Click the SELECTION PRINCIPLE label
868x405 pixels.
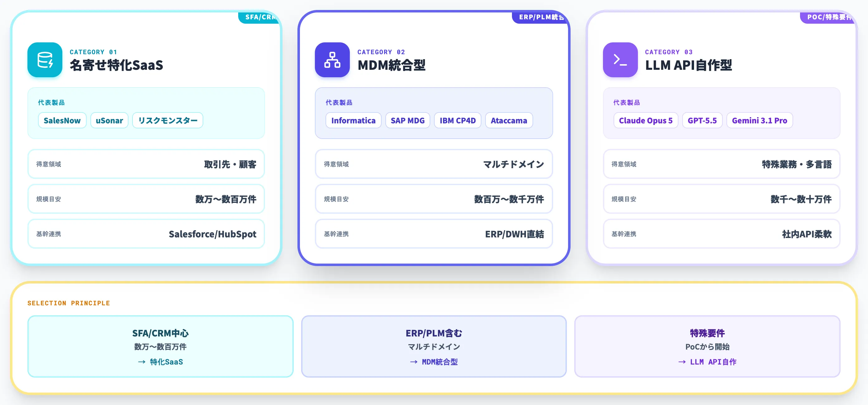point(69,303)
